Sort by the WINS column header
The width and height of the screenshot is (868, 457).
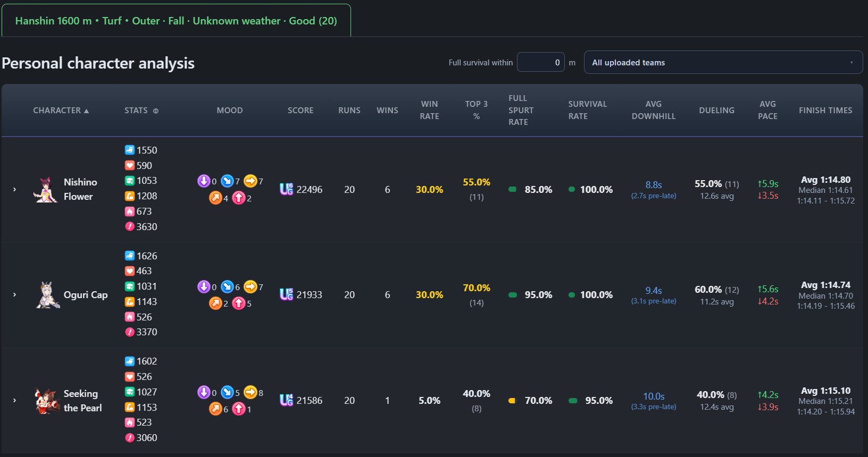[x=387, y=111]
